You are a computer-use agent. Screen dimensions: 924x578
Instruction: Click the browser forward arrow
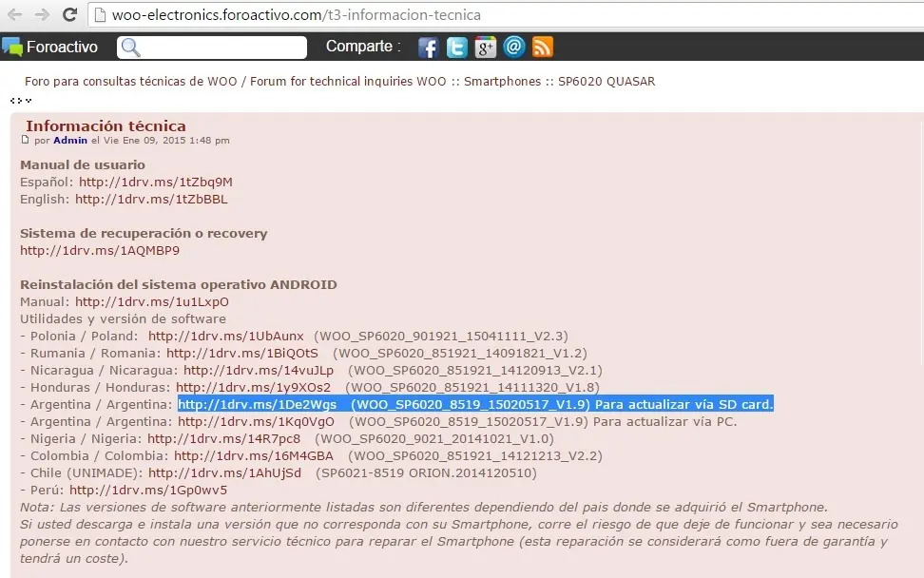[x=42, y=14]
